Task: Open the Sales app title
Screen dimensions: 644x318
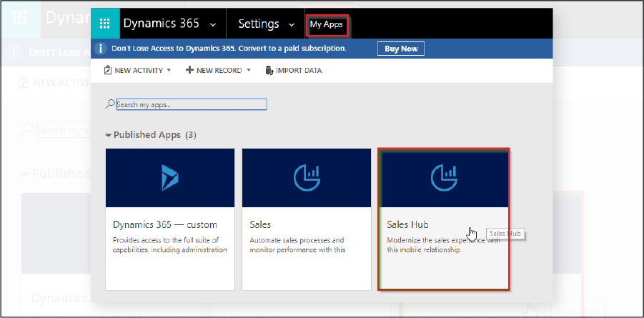Action: click(x=260, y=224)
